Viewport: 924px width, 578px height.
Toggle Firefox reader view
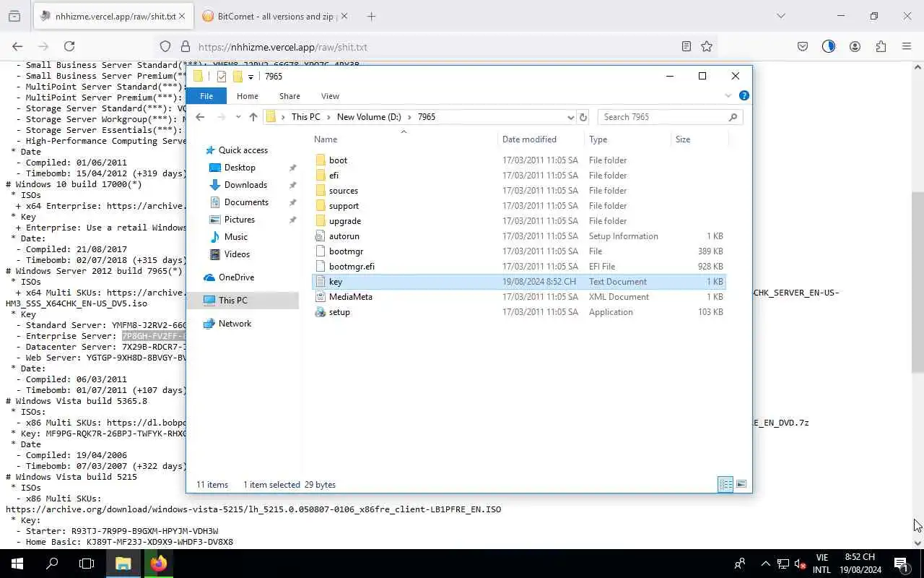click(x=687, y=46)
